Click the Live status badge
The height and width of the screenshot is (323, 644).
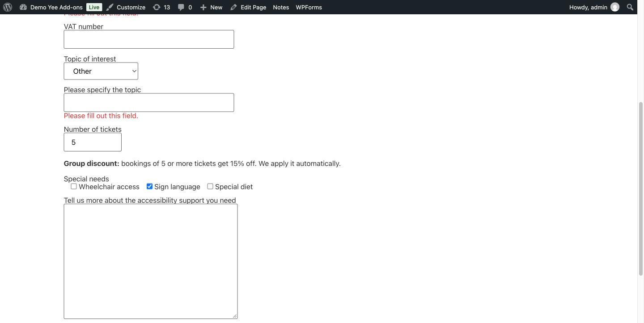tap(94, 7)
